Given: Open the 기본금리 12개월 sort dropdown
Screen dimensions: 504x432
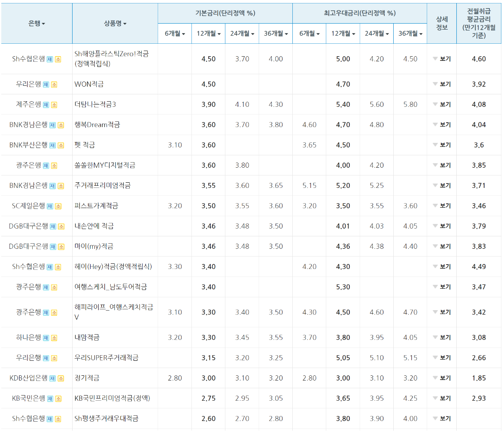Looking at the screenshot, I should [208, 33].
